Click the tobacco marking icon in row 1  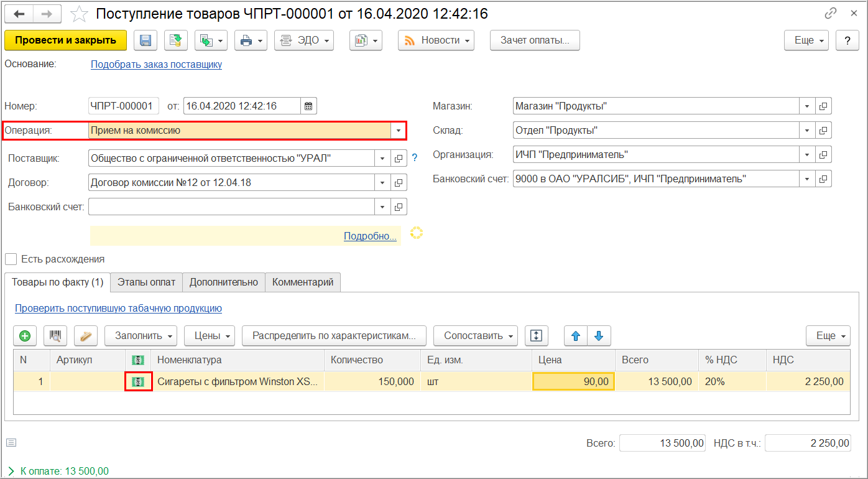[x=139, y=381]
